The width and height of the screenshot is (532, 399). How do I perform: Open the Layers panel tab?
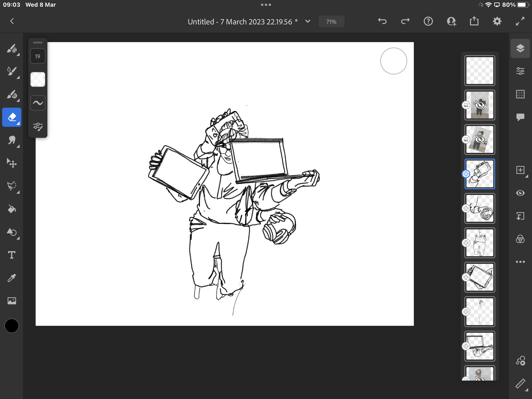[x=520, y=48]
